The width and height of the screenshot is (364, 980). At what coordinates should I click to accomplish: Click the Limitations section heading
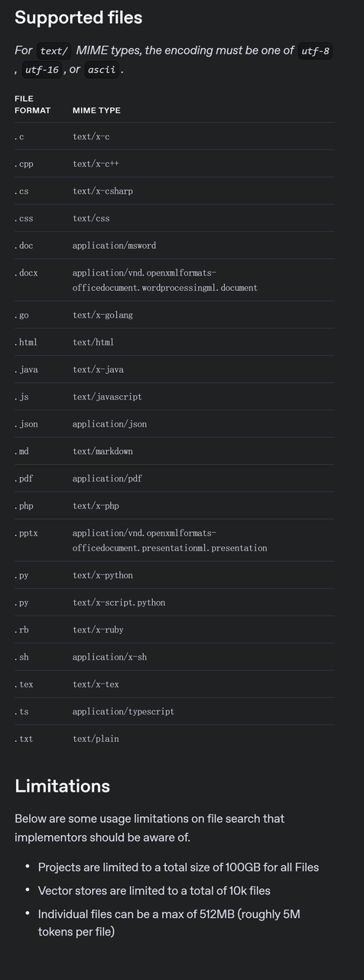pos(62,786)
